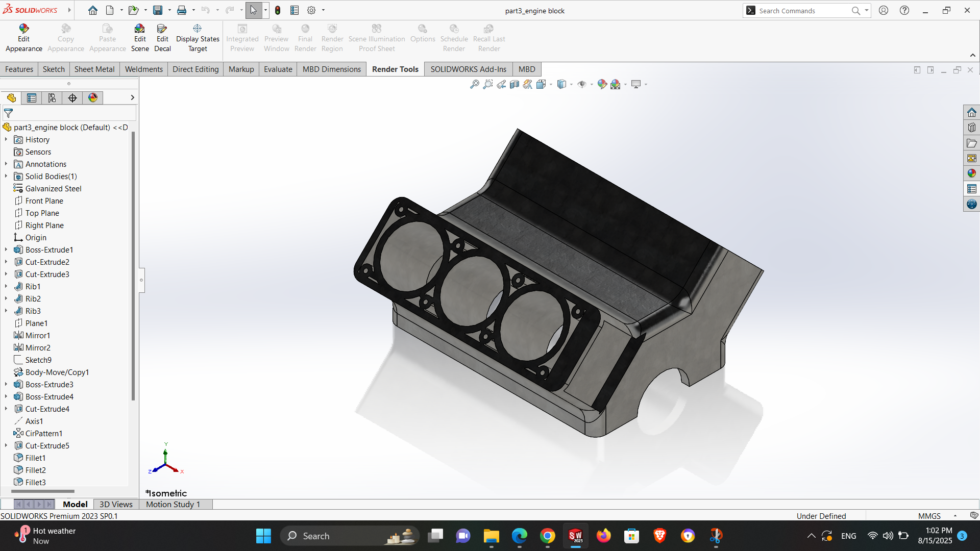Image resolution: width=980 pixels, height=551 pixels.
Task: Click the Edit Decal icon
Action: (x=162, y=38)
